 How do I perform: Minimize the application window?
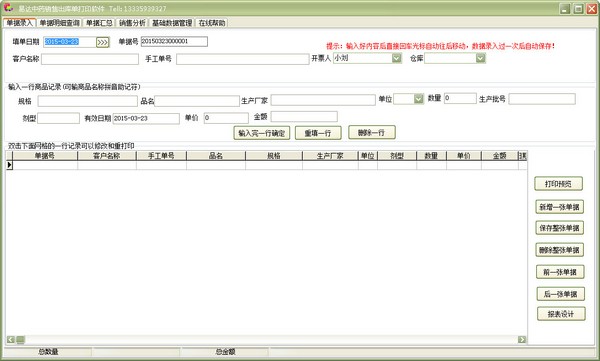coord(565,9)
